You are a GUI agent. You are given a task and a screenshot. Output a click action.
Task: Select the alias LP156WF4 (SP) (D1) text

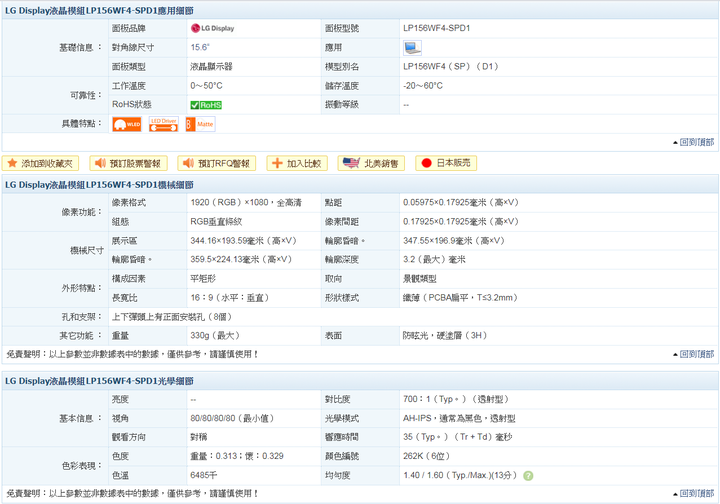pos(451,67)
